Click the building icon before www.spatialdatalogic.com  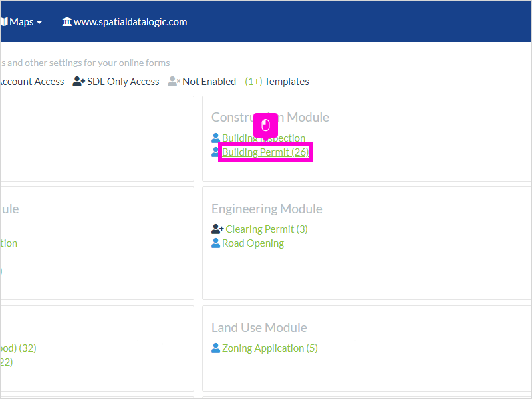click(67, 22)
